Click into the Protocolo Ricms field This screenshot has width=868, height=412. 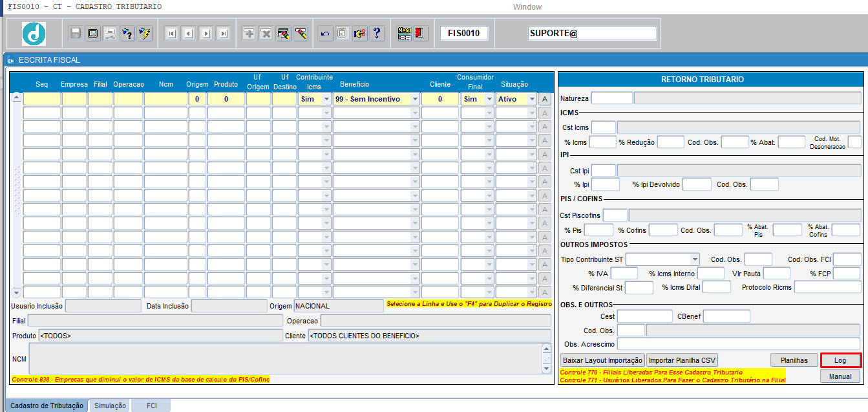[827, 287]
